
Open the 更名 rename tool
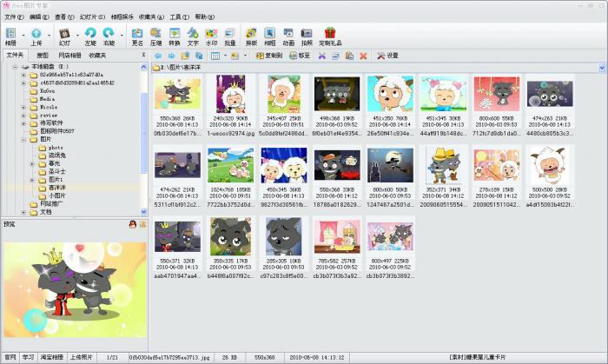point(137,36)
